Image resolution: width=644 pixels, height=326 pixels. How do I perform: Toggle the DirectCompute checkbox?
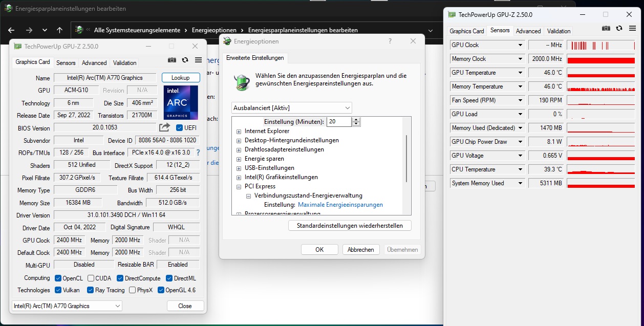pos(120,278)
